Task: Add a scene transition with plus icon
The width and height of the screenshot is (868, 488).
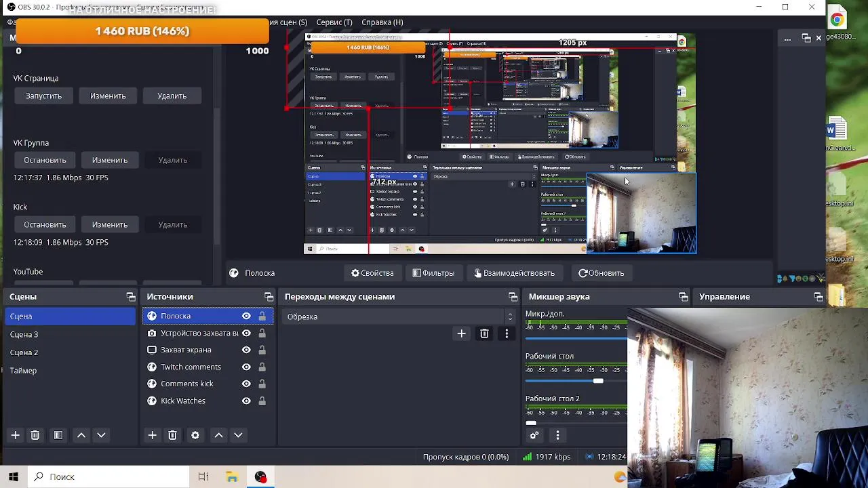Action: (x=462, y=333)
